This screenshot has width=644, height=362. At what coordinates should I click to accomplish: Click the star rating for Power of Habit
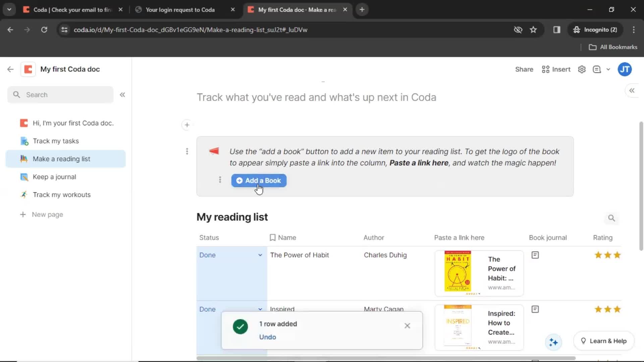(x=608, y=255)
